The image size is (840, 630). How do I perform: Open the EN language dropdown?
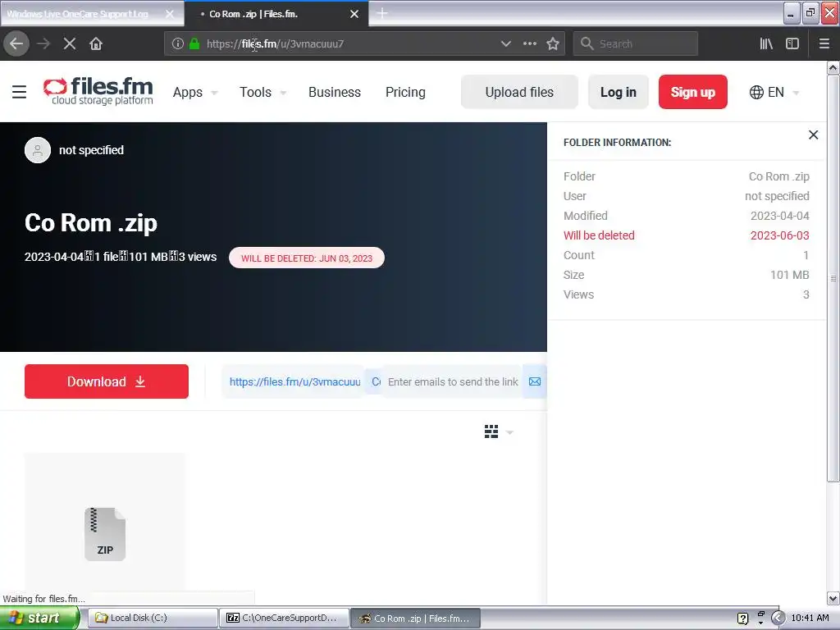(774, 92)
